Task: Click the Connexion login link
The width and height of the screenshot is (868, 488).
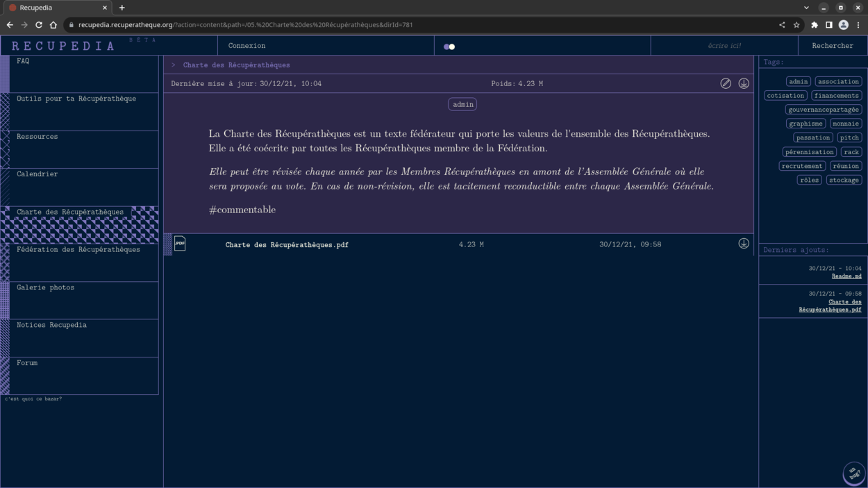Action: coord(247,46)
